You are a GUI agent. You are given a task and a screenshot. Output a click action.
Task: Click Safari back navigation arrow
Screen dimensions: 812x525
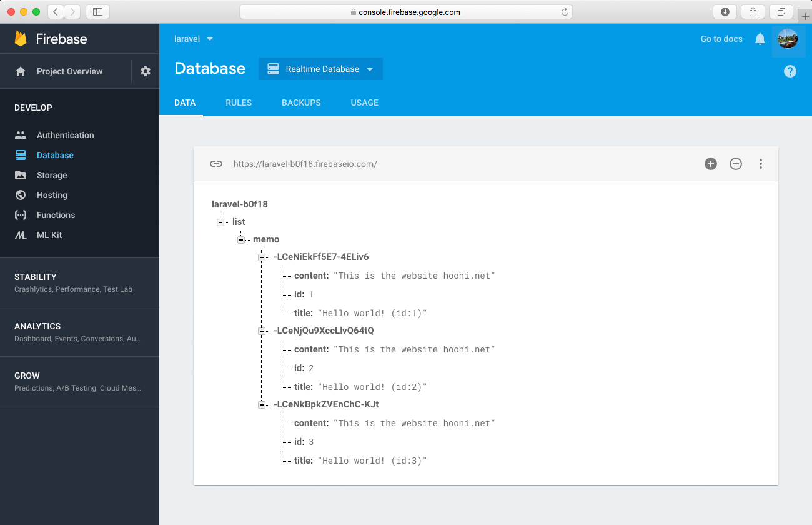point(56,11)
